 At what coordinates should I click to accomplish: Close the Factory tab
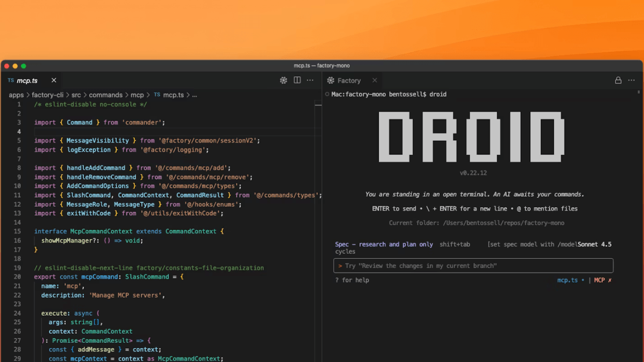pyautogui.click(x=374, y=80)
